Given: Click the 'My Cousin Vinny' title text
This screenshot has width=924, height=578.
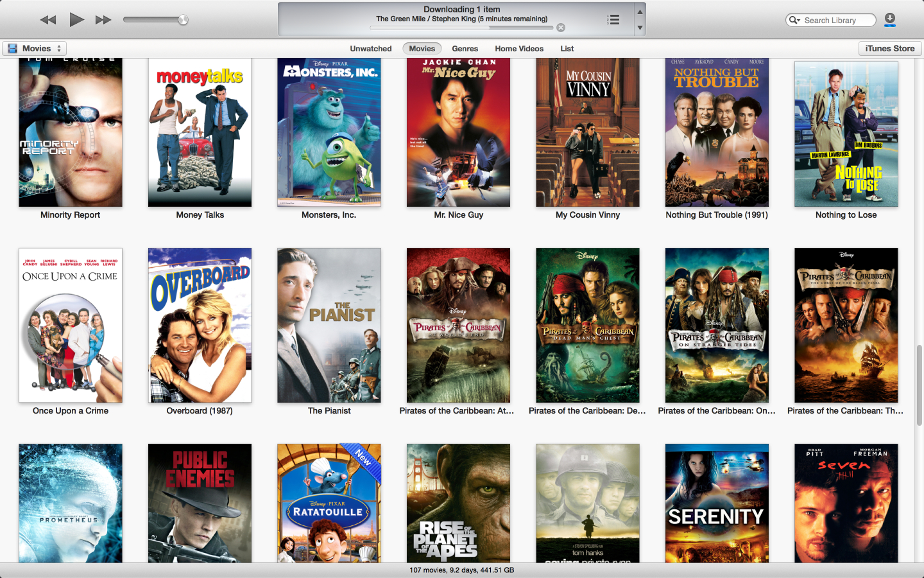Looking at the screenshot, I should pyautogui.click(x=588, y=215).
